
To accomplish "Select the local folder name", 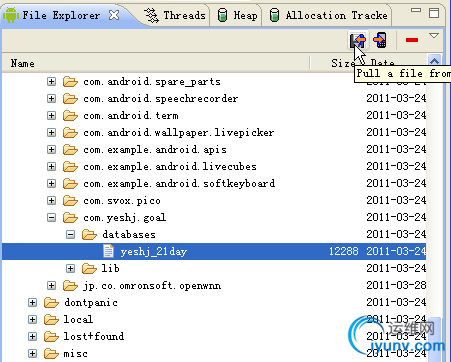I will click(x=78, y=319).
